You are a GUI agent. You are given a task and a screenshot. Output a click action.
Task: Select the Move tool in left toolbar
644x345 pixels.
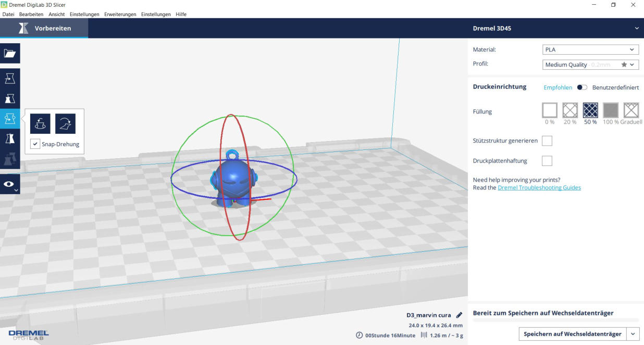pyautogui.click(x=10, y=79)
